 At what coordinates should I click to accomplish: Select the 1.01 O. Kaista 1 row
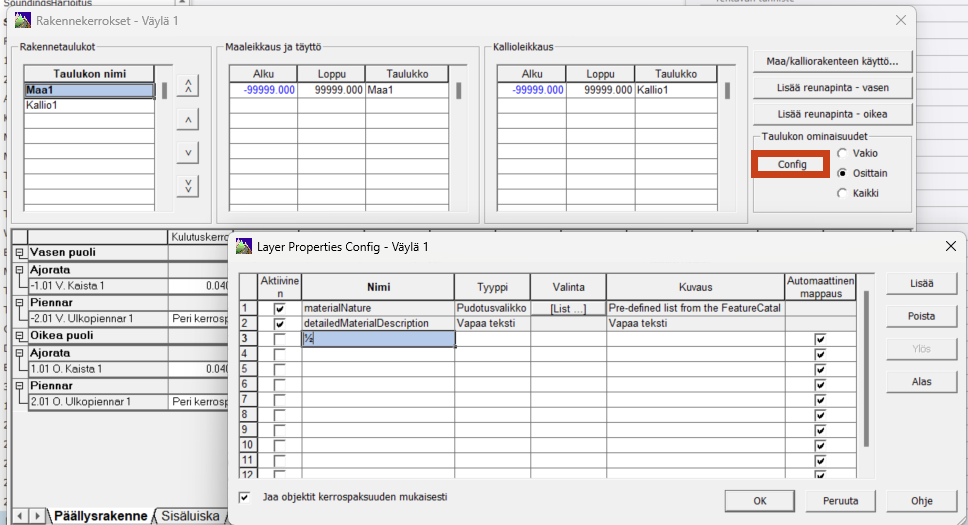pyautogui.click(x=98, y=369)
